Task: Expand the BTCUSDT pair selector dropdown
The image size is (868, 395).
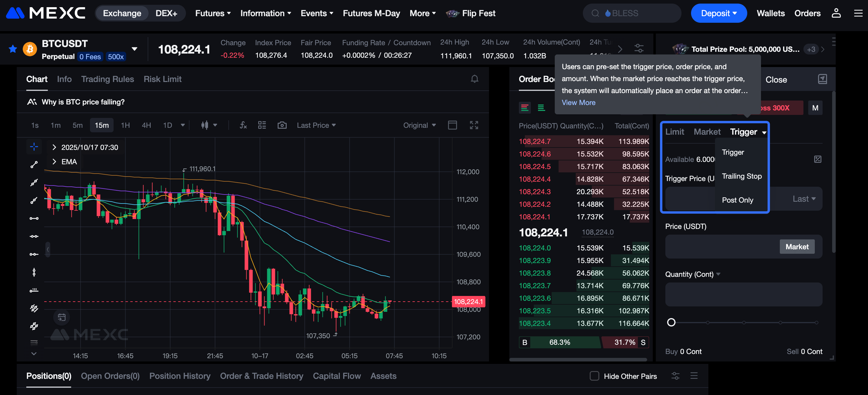Action: click(135, 49)
